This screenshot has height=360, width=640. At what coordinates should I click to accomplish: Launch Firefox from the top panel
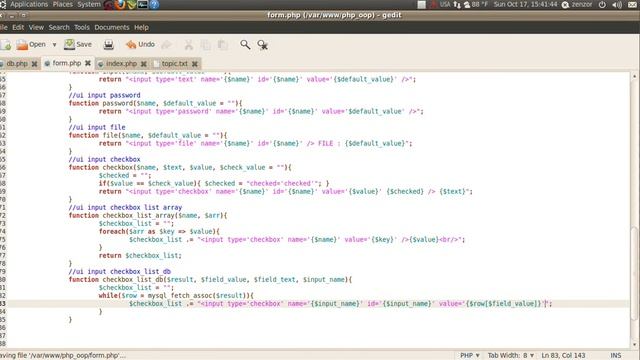pyautogui.click(x=120, y=5)
